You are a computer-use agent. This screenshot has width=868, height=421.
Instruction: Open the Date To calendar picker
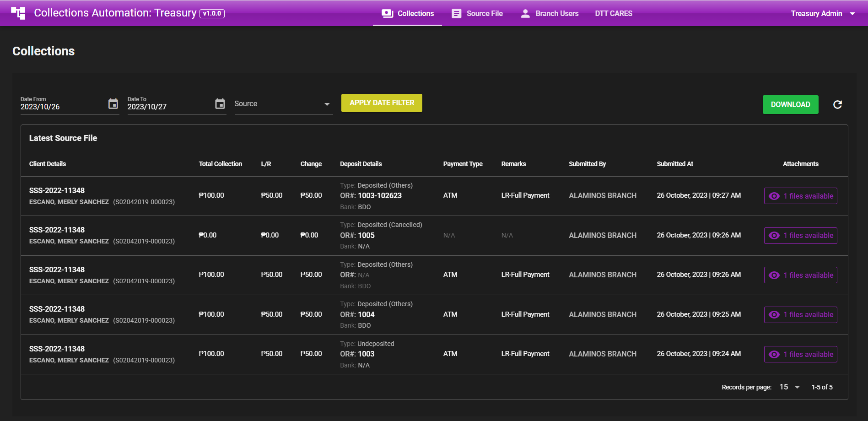pyautogui.click(x=220, y=104)
